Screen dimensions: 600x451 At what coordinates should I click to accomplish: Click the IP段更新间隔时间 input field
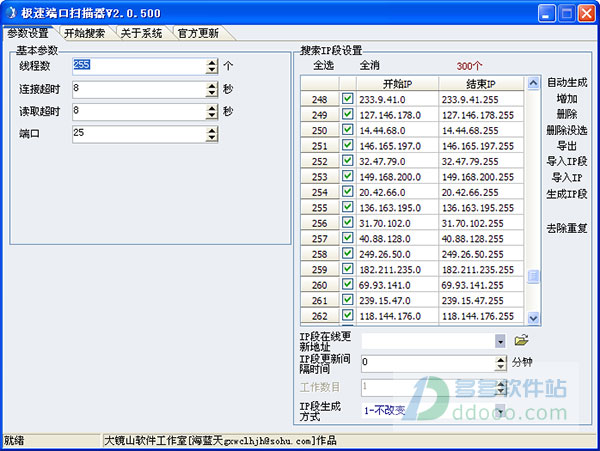[x=429, y=363]
